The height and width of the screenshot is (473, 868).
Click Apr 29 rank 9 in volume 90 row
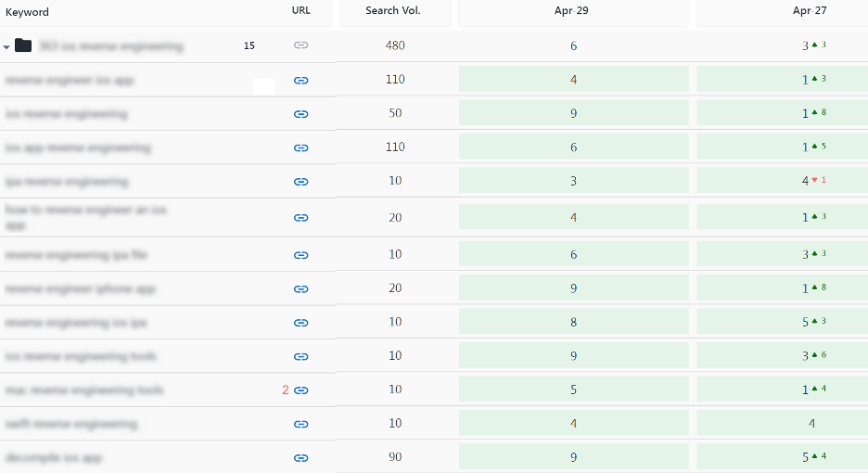coord(573,457)
